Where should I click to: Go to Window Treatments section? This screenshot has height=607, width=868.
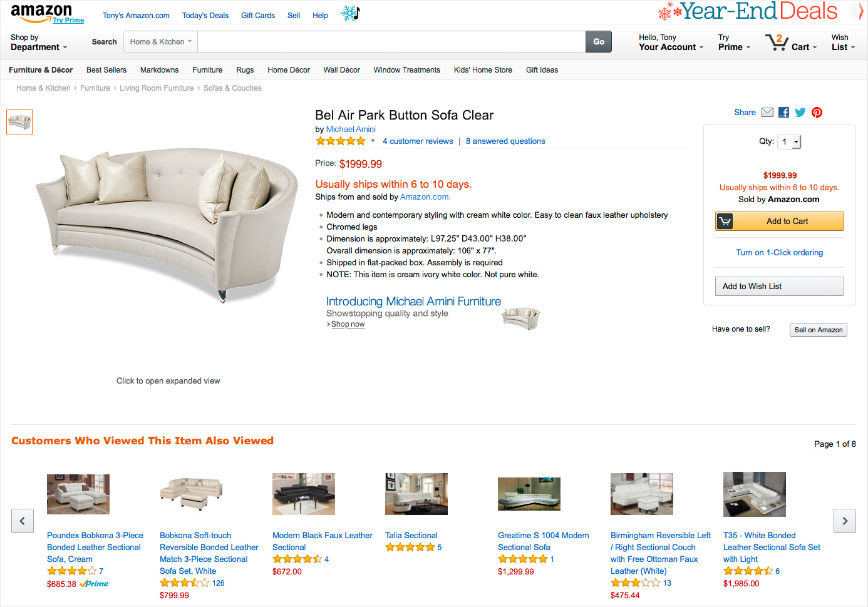[406, 70]
